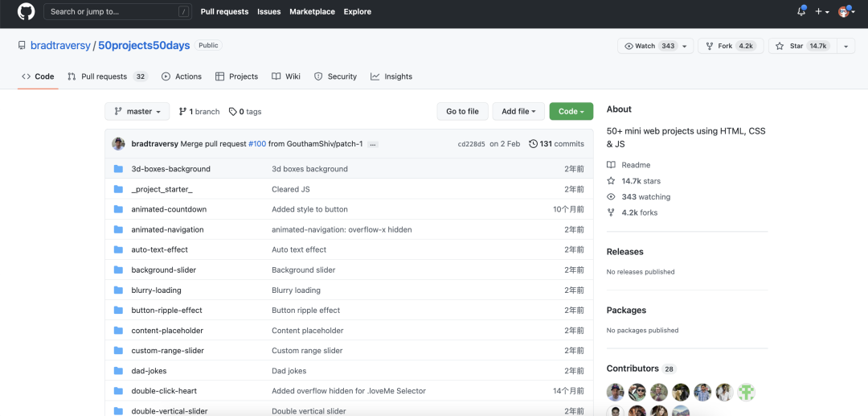
Task: Click the first contributor avatar
Action: coord(616,392)
